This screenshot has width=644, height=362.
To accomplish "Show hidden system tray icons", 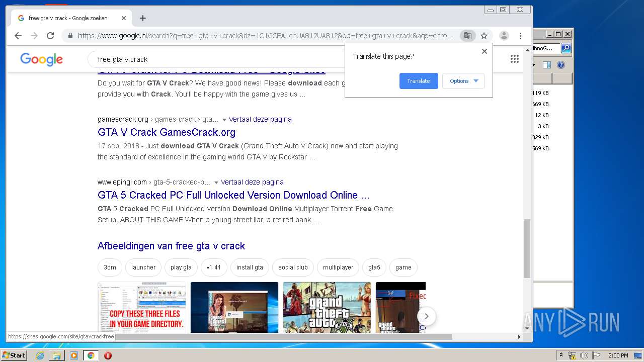I will pos(561,355).
